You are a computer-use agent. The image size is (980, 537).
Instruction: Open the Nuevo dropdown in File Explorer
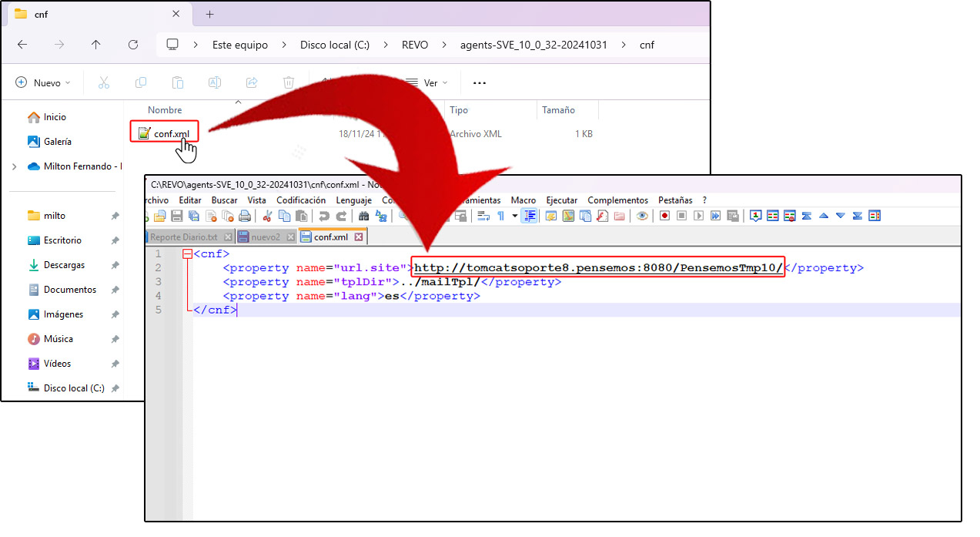[x=43, y=83]
